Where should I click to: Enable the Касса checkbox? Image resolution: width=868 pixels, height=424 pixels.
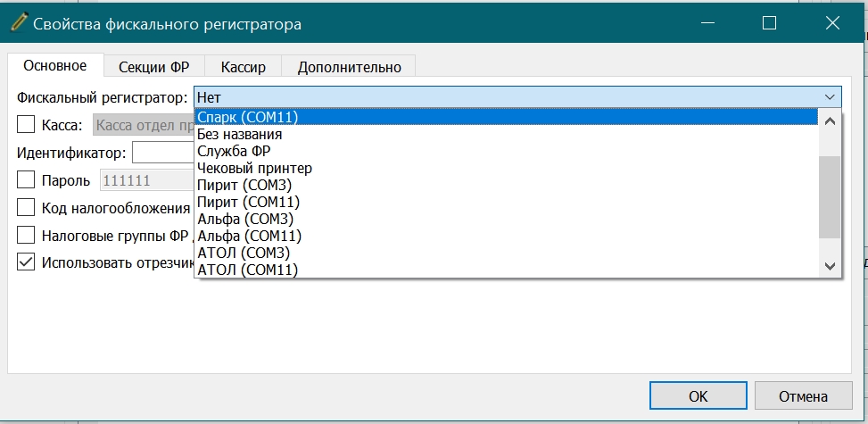pos(26,125)
